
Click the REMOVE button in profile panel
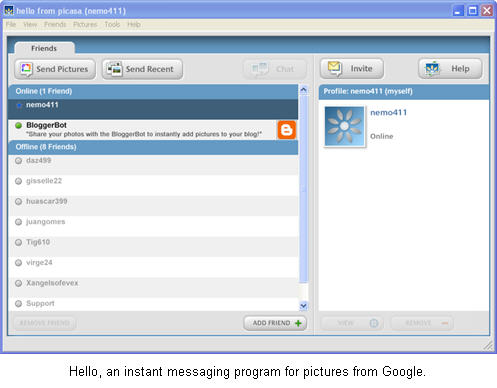[x=422, y=323]
